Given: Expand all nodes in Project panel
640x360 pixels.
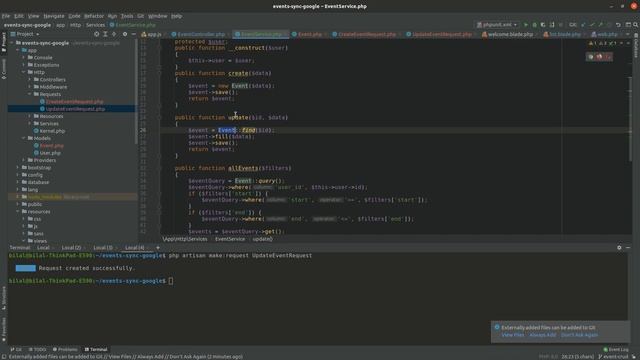Looking at the screenshot, I should coord(105,34).
